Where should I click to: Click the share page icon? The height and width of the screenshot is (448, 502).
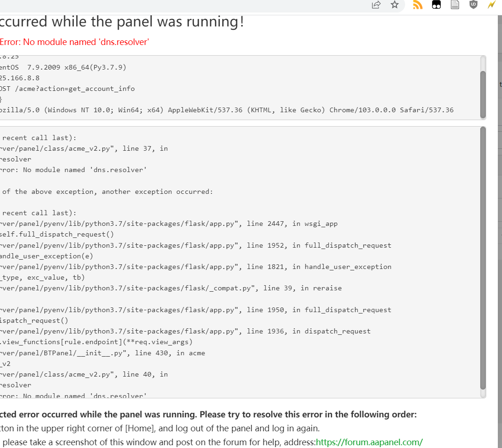(376, 5)
